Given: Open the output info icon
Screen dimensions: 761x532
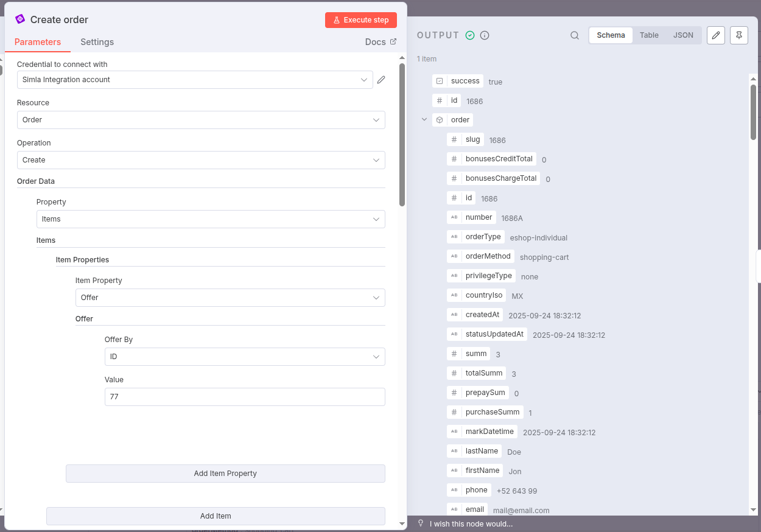Looking at the screenshot, I should (485, 35).
